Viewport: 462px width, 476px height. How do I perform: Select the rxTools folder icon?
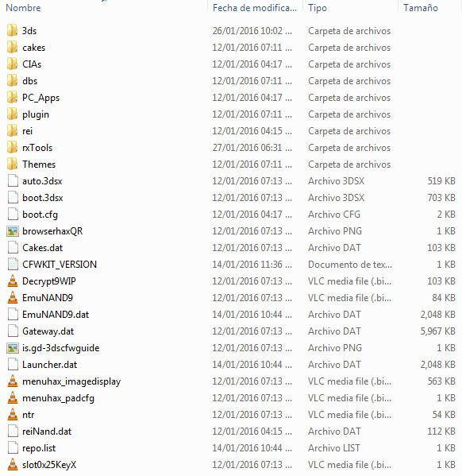click(x=13, y=148)
